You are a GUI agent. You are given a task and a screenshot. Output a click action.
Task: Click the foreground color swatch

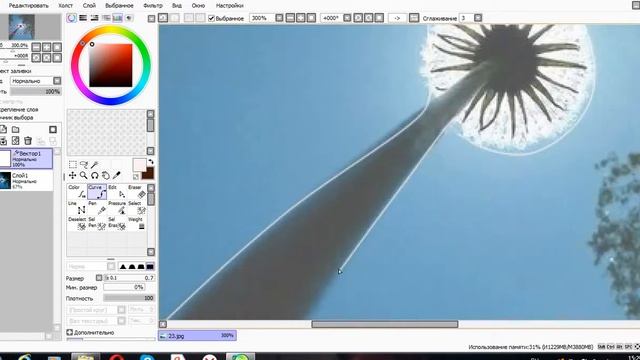(139, 165)
